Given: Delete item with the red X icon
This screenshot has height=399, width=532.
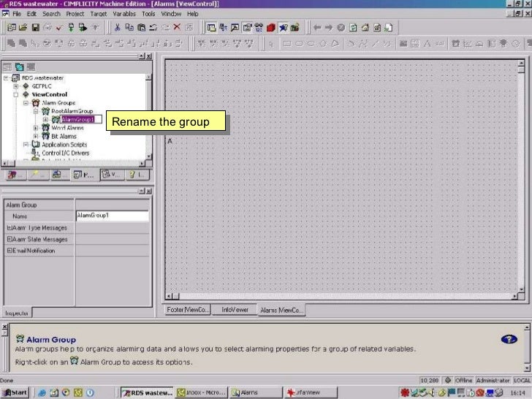Looking at the screenshot, I should [x=177, y=27].
